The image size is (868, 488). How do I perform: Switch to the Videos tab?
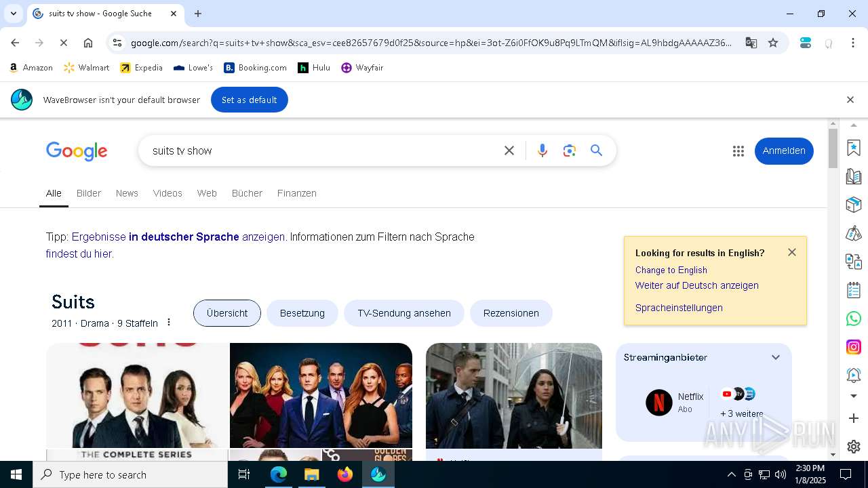[x=167, y=193]
